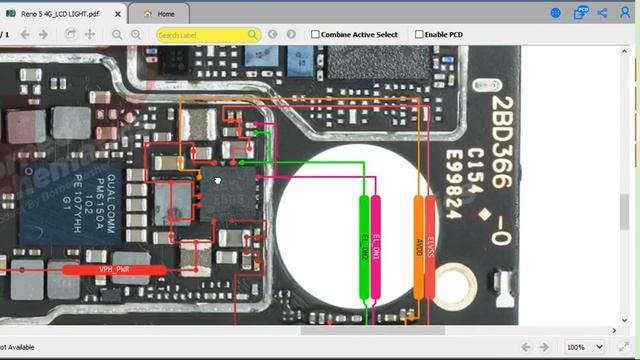Select the pan move tool
The image size is (640, 360).
[x=89, y=34]
